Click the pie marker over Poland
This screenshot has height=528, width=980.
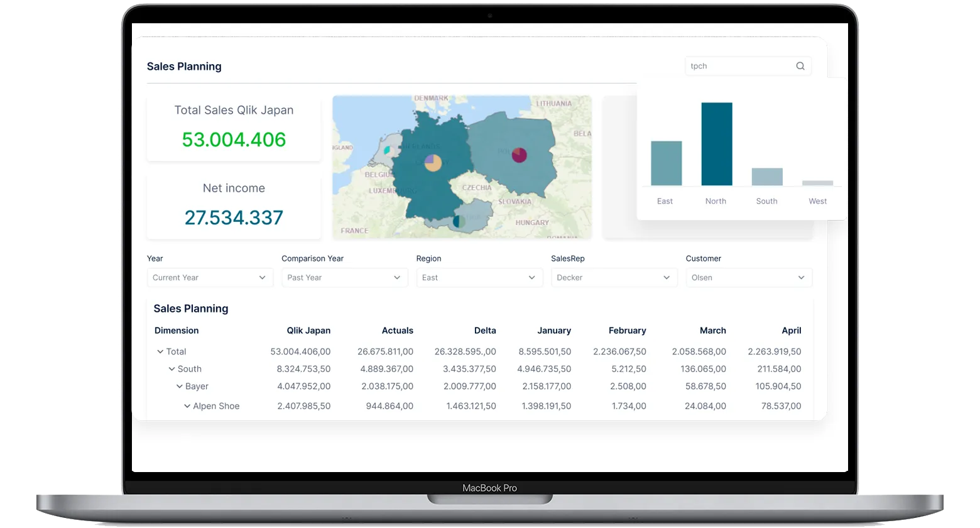[x=519, y=155]
